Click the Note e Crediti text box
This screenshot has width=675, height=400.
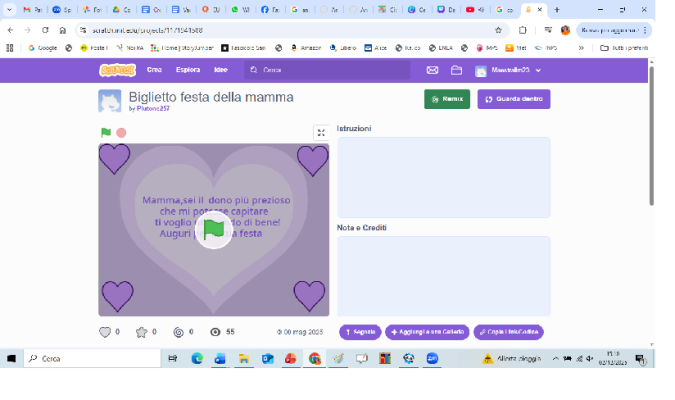pos(443,276)
